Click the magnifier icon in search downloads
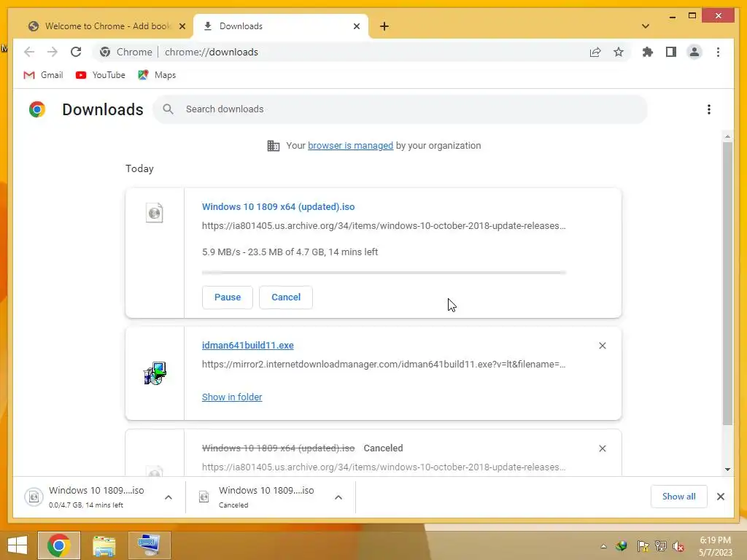 (168, 109)
